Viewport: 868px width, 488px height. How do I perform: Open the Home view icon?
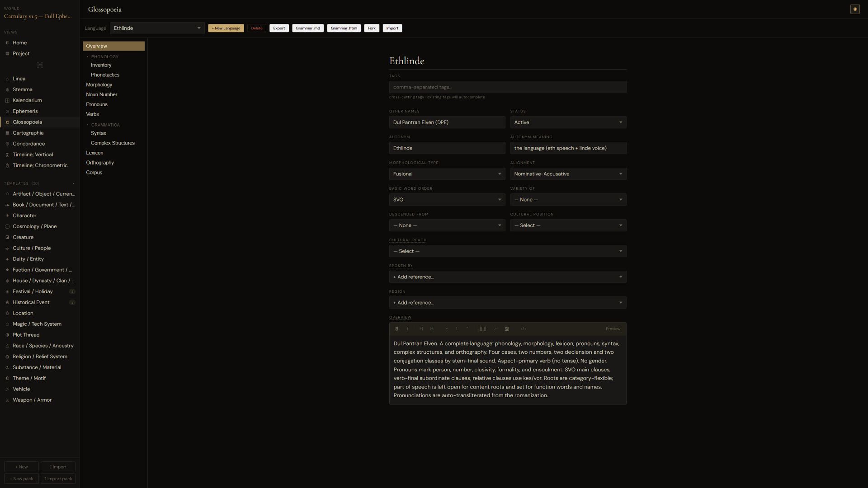pyautogui.click(x=7, y=43)
